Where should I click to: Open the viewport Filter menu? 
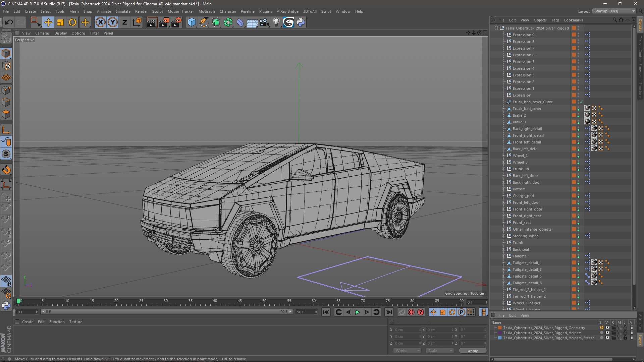coord(95,33)
